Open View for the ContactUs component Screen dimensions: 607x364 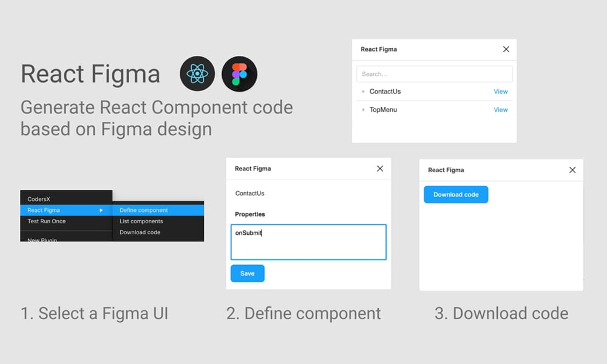point(500,92)
